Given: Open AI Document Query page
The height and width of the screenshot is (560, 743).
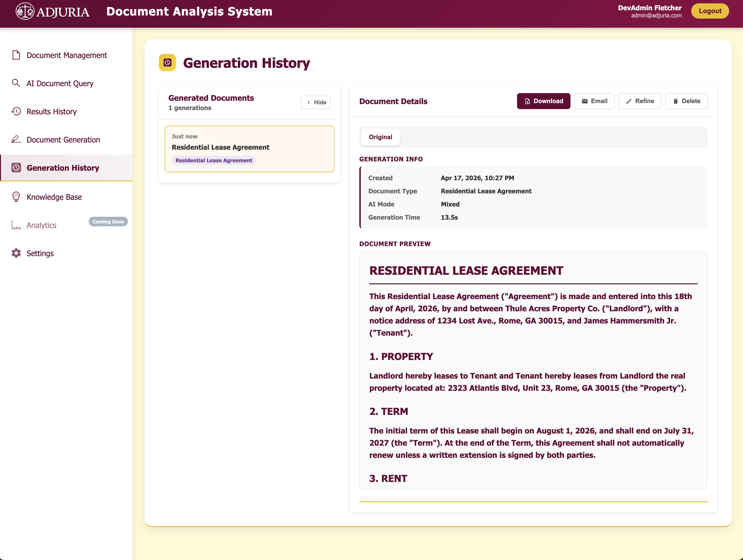Looking at the screenshot, I should pos(67,83).
